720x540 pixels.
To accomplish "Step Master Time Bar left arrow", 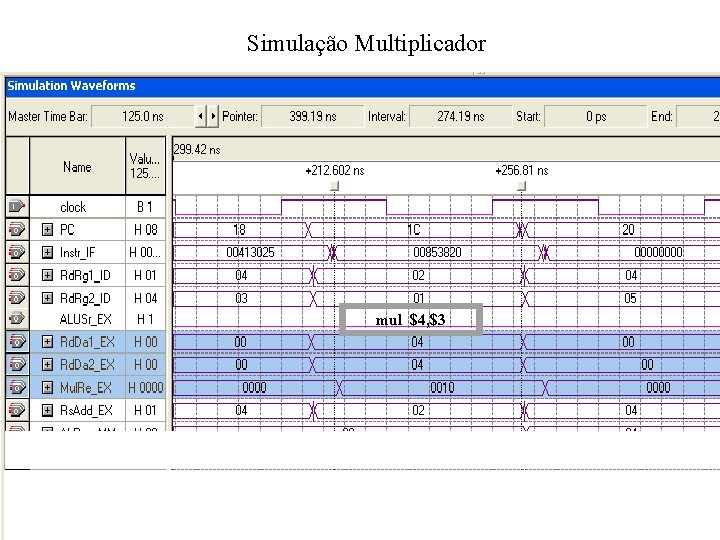I will pos(201,116).
